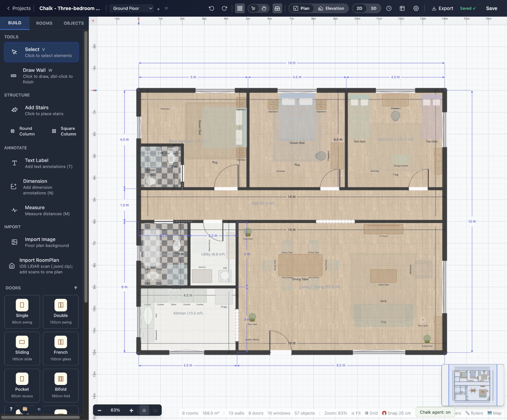This screenshot has height=420, width=507.
Task: Save the project
Action: point(491,8)
